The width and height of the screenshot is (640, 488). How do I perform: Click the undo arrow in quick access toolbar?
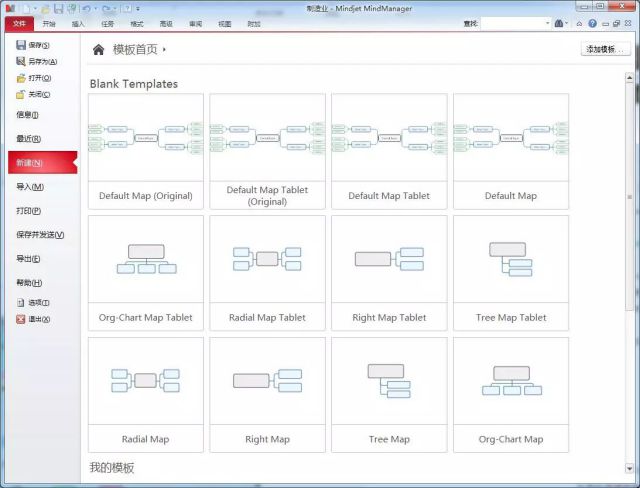[87, 8]
